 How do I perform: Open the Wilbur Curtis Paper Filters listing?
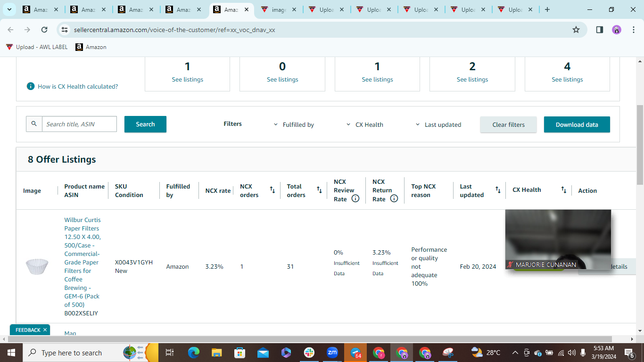83,262
